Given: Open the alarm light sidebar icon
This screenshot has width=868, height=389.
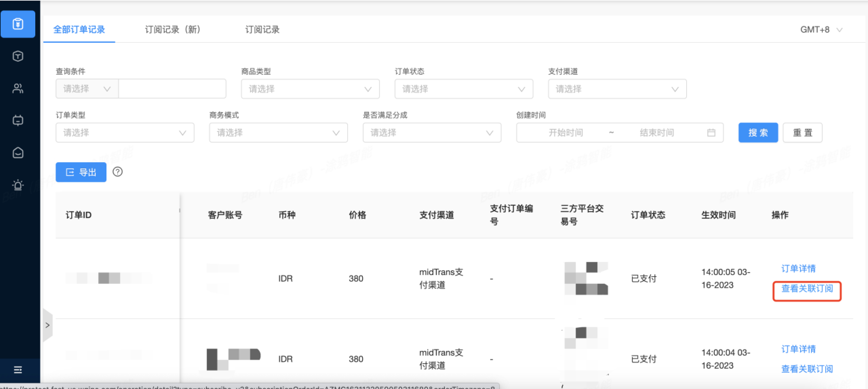Looking at the screenshot, I should (18, 185).
